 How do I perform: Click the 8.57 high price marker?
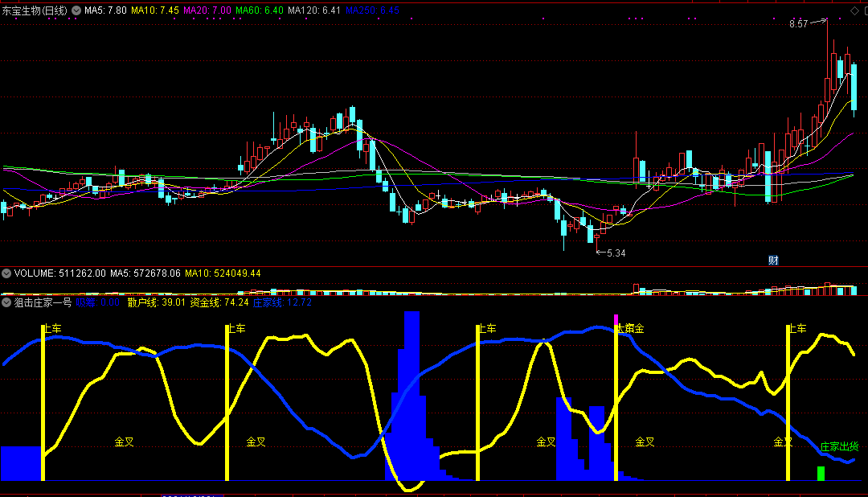point(799,24)
